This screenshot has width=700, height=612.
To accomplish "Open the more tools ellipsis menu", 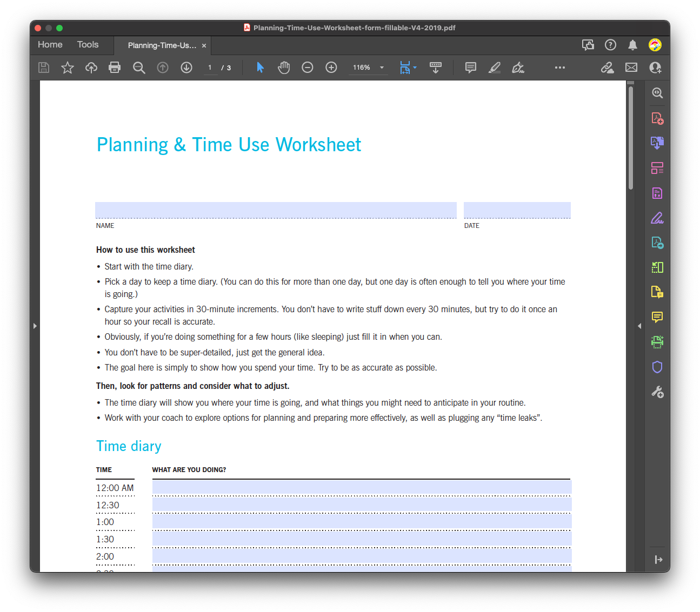I will (559, 68).
